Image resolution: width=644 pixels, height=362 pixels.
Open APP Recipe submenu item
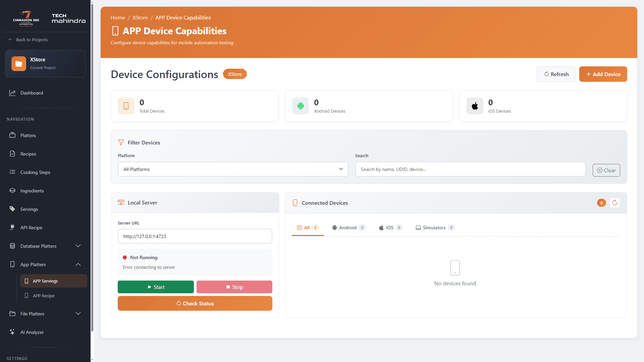point(54,296)
